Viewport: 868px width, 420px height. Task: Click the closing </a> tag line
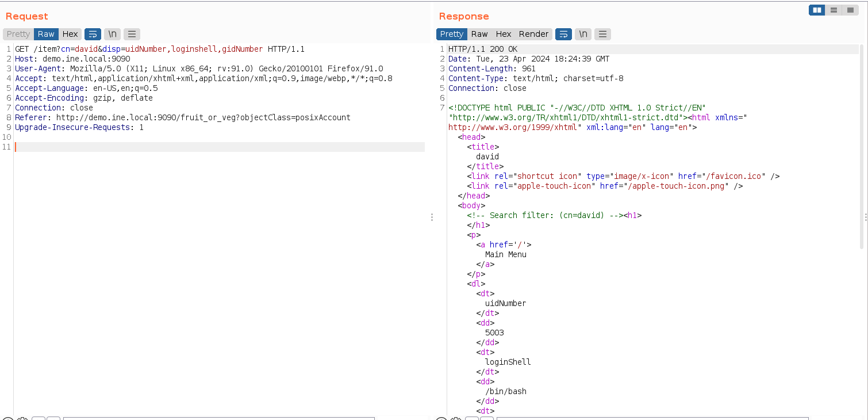click(485, 264)
